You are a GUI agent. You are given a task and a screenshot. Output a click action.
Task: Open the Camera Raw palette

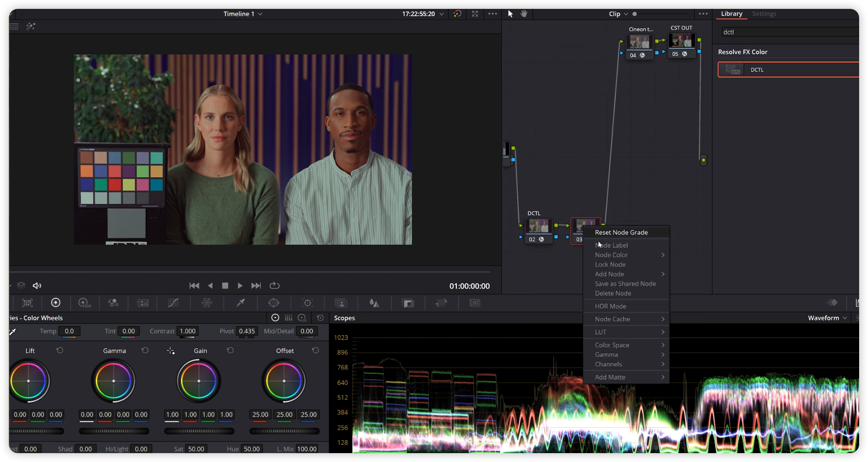pos(28,303)
